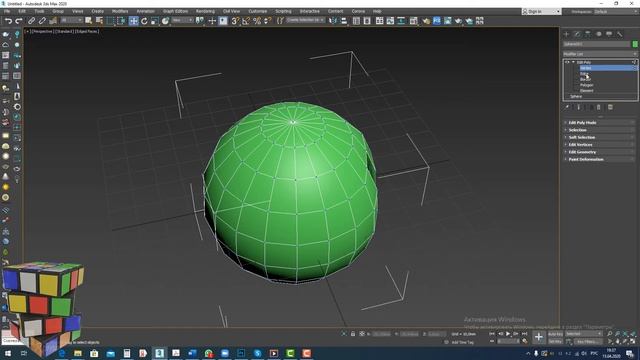This screenshot has height=360, width=640.
Task: Click the Zoom Extents viewport navigation icon
Action: point(625,334)
